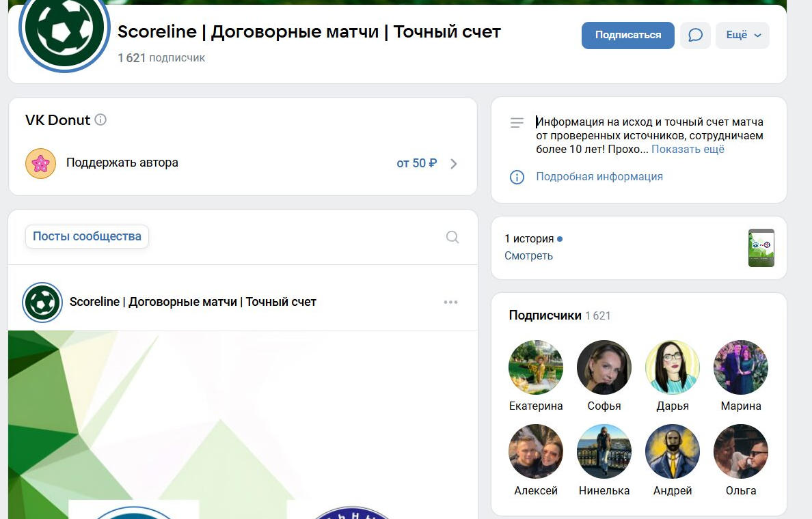Expand description with Показать ещё

click(687, 149)
